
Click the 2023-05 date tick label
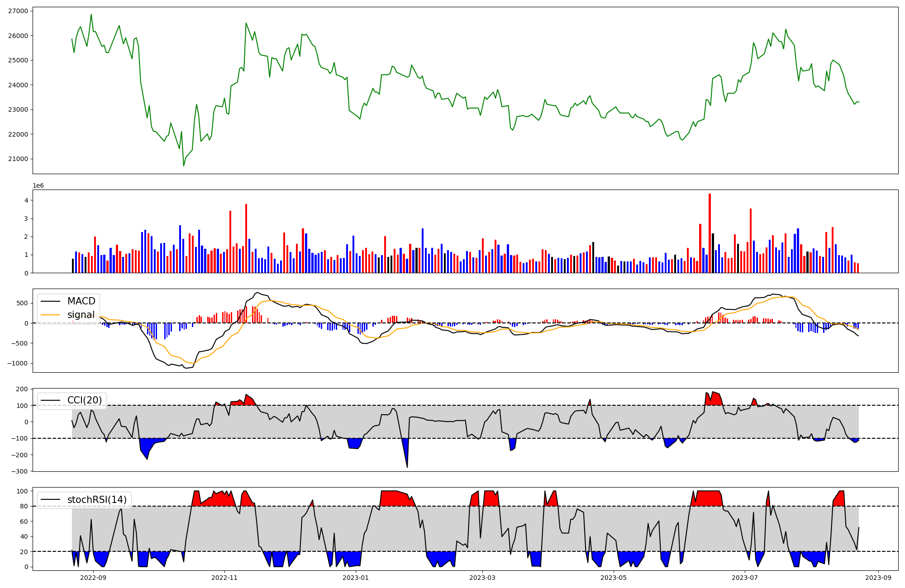click(x=614, y=578)
